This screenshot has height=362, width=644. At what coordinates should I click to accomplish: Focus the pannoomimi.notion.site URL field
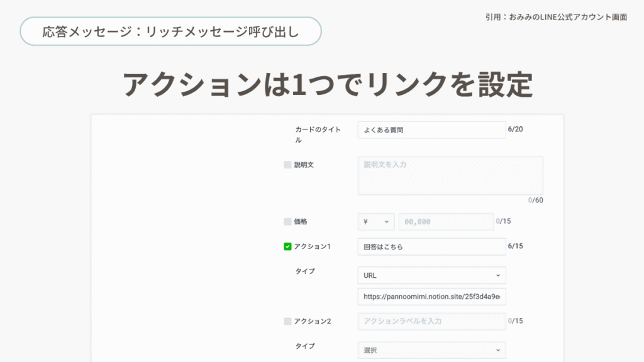click(x=431, y=297)
